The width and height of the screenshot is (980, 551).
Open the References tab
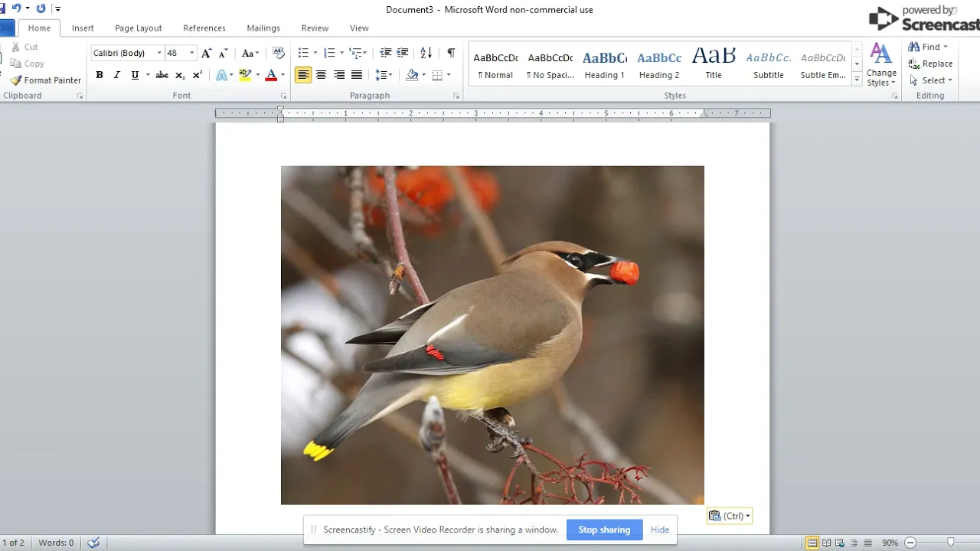tap(204, 28)
